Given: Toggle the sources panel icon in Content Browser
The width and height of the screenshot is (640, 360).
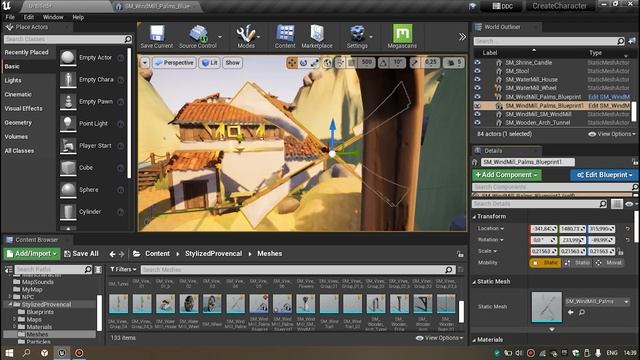Looking at the screenshot, I should [9, 269].
